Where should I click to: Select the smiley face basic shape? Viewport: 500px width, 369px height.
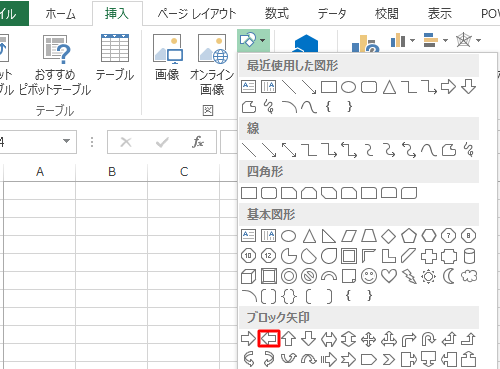click(x=369, y=276)
